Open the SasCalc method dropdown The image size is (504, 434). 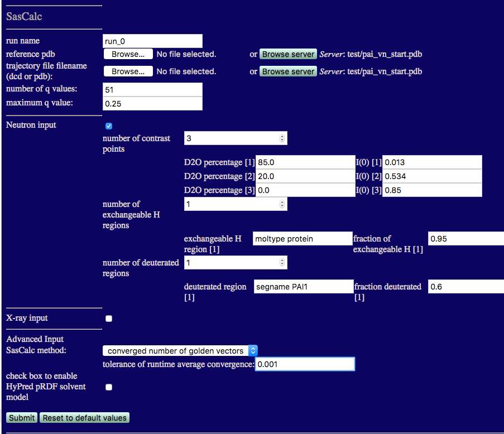[180, 350]
